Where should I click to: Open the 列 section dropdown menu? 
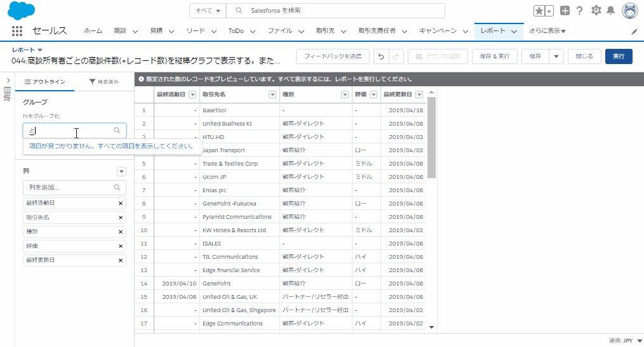[x=121, y=171]
